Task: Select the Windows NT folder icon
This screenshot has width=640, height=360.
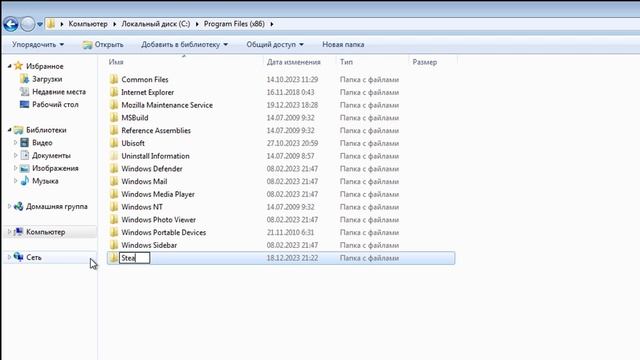Action: point(114,207)
